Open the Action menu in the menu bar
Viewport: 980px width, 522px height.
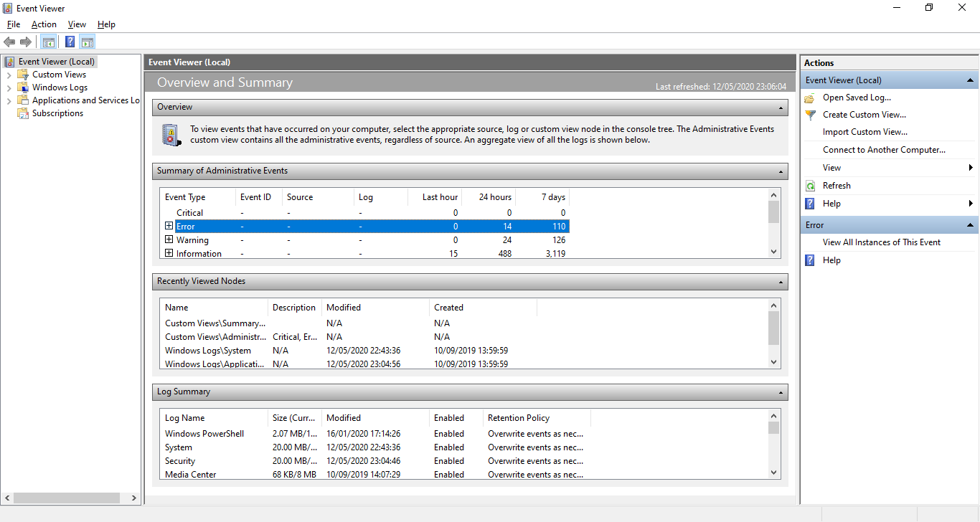[x=44, y=24]
